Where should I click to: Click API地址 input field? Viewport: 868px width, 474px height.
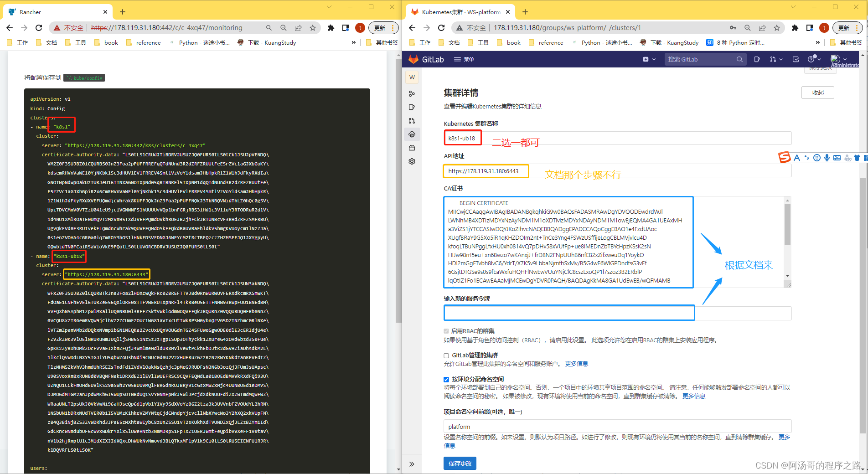pos(618,171)
